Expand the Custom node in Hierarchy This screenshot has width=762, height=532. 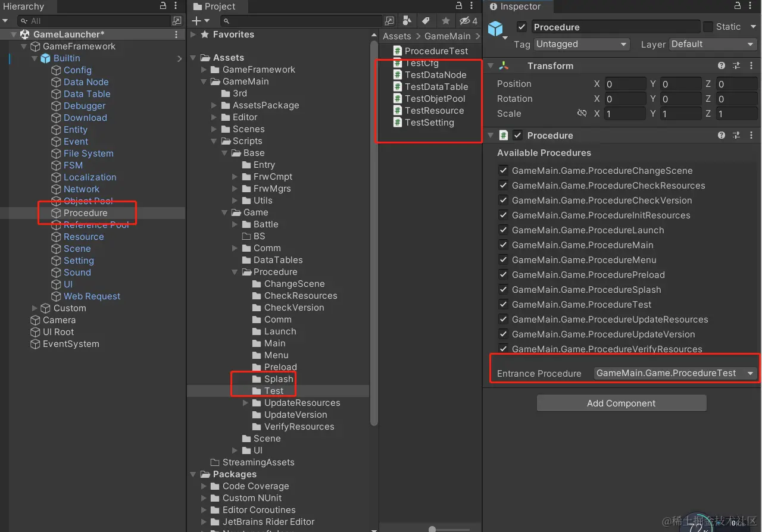point(35,308)
